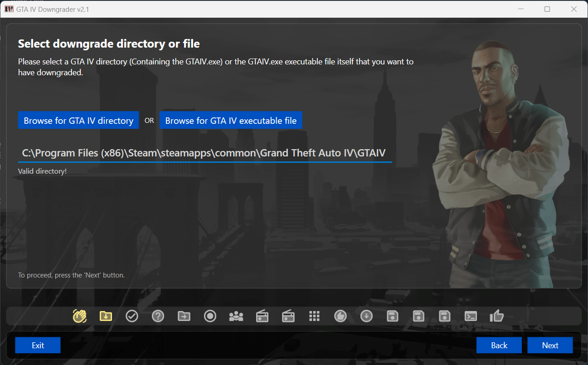
Task: Click the 'GTA IV Downgrader v2.1' window title
Action: [53, 9]
